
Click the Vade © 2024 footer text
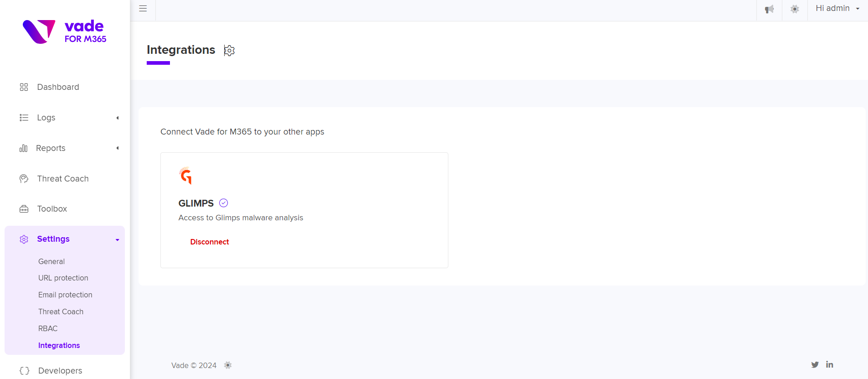pyautogui.click(x=194, y=365)
